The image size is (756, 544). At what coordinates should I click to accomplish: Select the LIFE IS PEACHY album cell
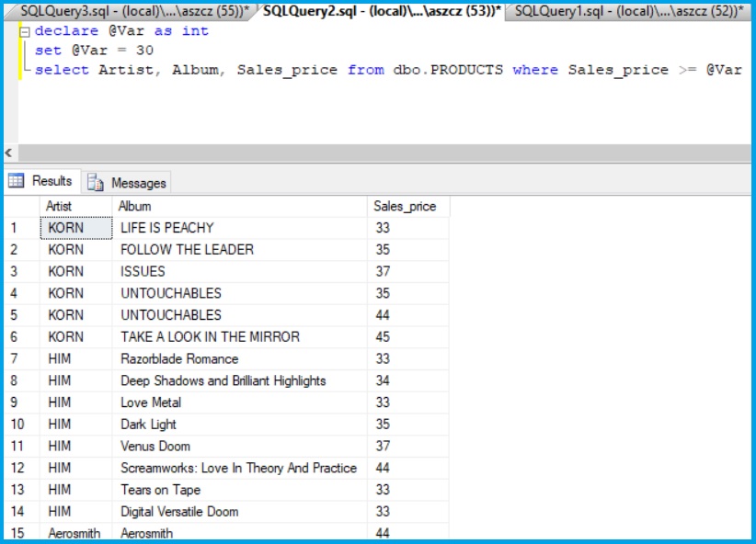point(167,228)
